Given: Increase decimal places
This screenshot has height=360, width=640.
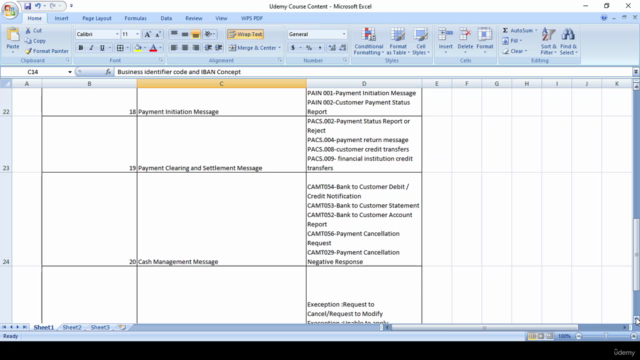Looking at the screenshot, I should (x=332, y=48).
